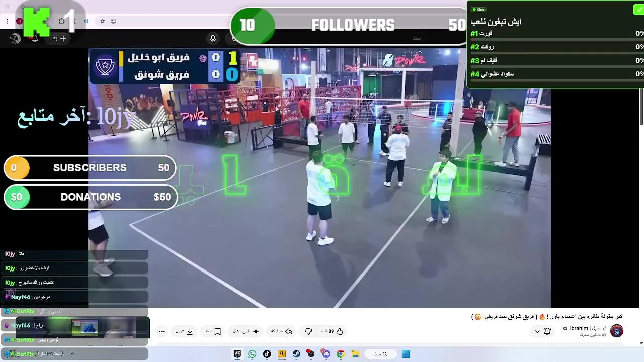The height and width of the screenshot is (362, 644).
Task: Share the video with the share button
Action: click(282, 331)
